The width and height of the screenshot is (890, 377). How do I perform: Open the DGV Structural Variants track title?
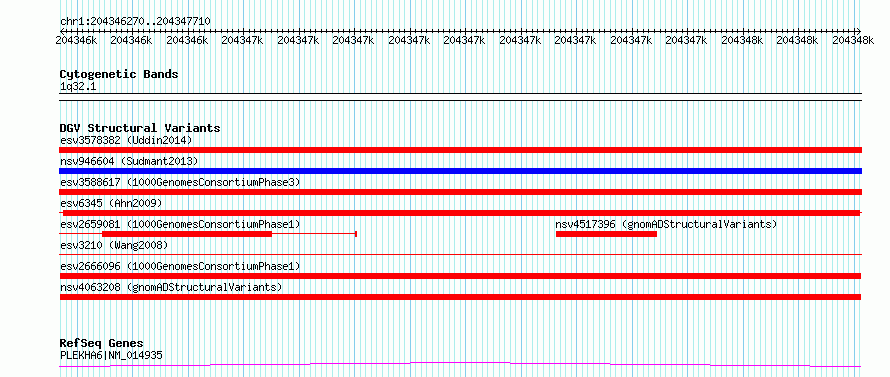tap(140, 128)
